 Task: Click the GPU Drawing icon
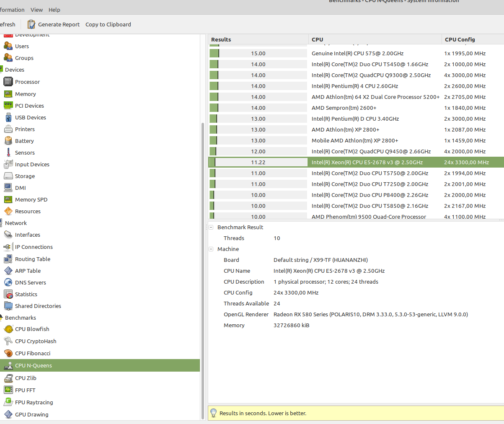coord(8,414)
